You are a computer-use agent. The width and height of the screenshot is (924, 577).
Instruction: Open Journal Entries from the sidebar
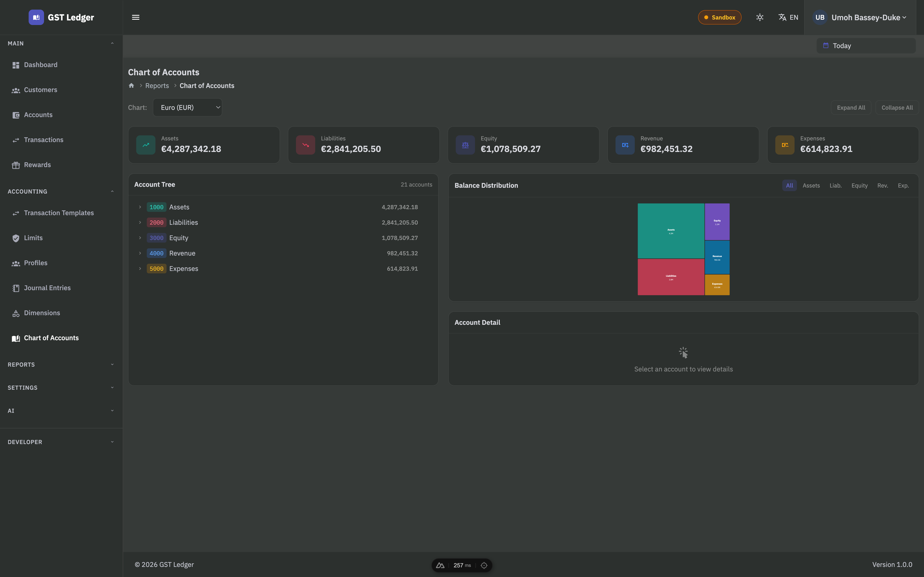coord(47,288)
